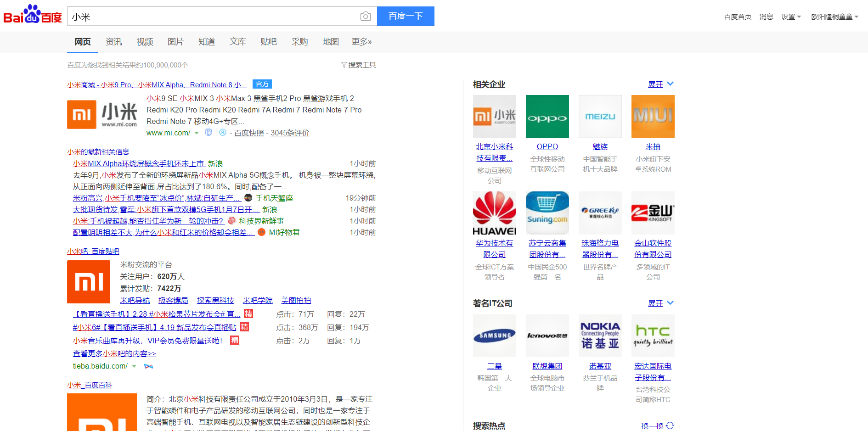868x431 pixels.
Task: Open the 美图拍拍 sub-link
Action: 296,301
